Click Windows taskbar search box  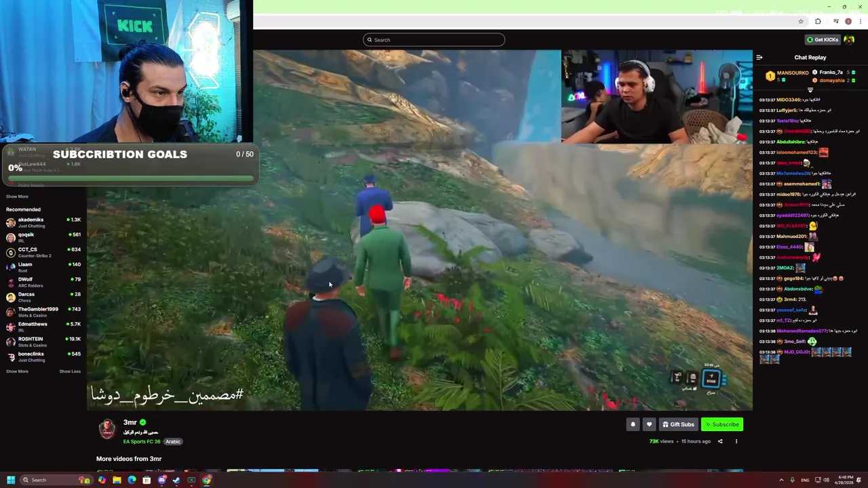56,480
